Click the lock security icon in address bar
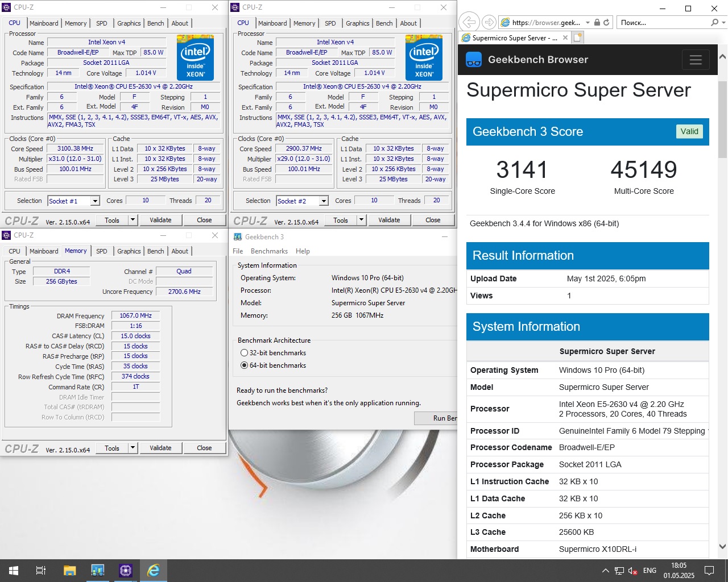This screenshot has width=728, height=582. pyautogui.click(x=597, y=22)
